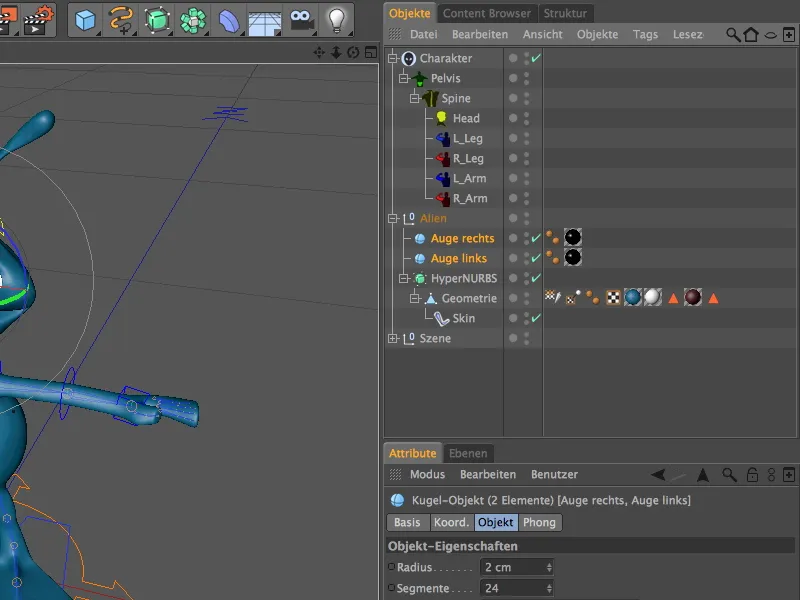Toggle visibility dots of Alien

coord(527,218)
